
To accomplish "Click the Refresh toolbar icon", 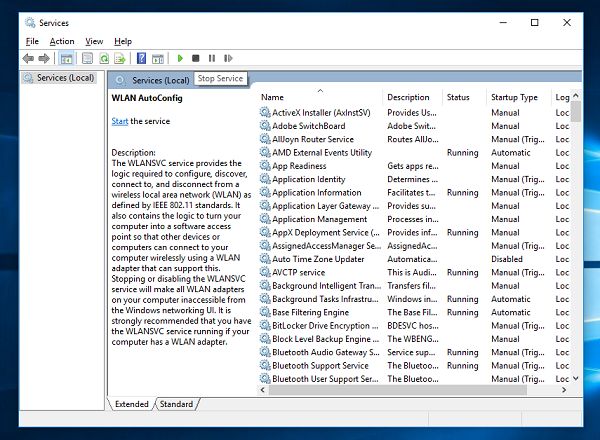I will coord(104,59).
